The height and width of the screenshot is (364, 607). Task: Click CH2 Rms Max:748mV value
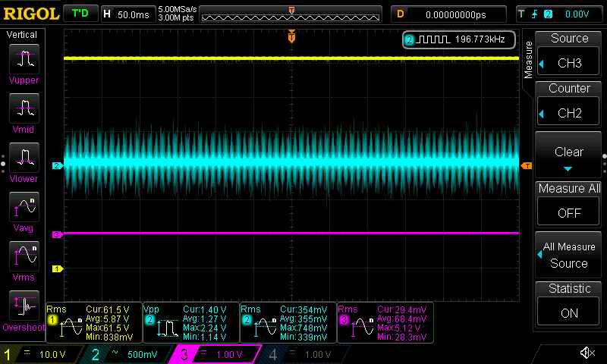pyautogui.click(x=303, y=328)
